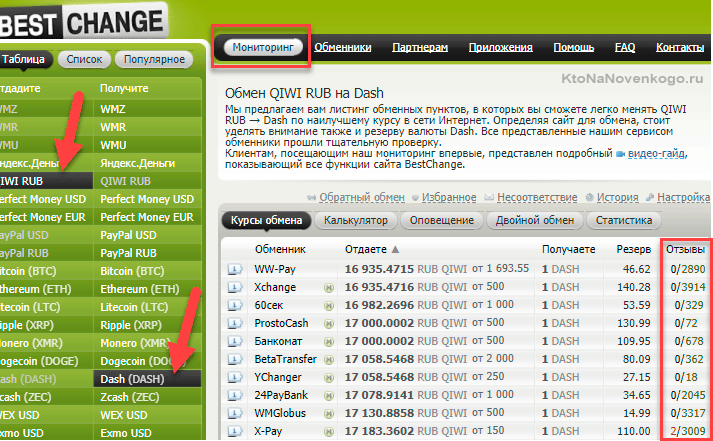Screen dimensions: 713x441
Task: Sort by the Резерв column header
Action: [x=633, y=250]
